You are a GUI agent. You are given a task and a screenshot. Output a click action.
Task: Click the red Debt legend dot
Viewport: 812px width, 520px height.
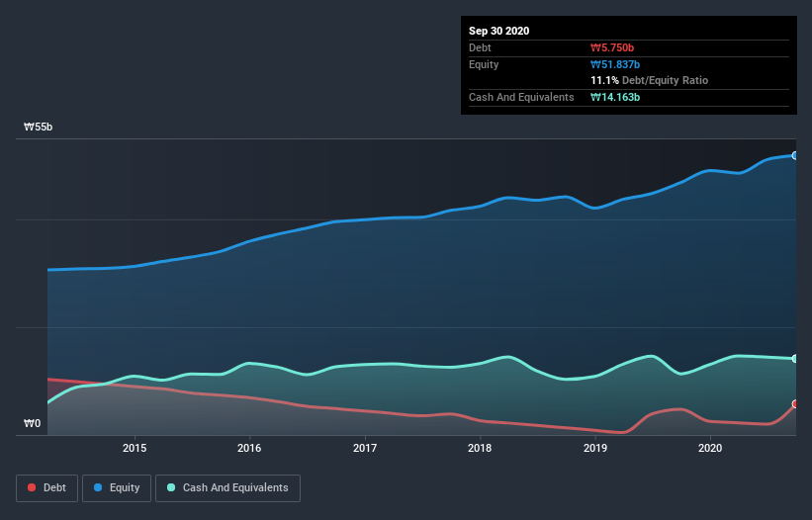coord(32,487)
